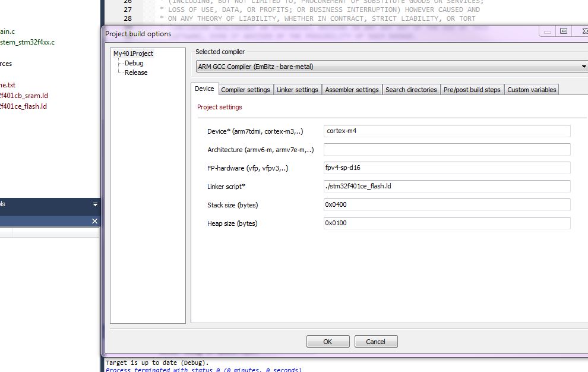Image resolution: width=588 pixels, height=372 pixels.
Task: Open the panel options dropdown arrow
Action: pyautogui.click(x=95, y=204)
